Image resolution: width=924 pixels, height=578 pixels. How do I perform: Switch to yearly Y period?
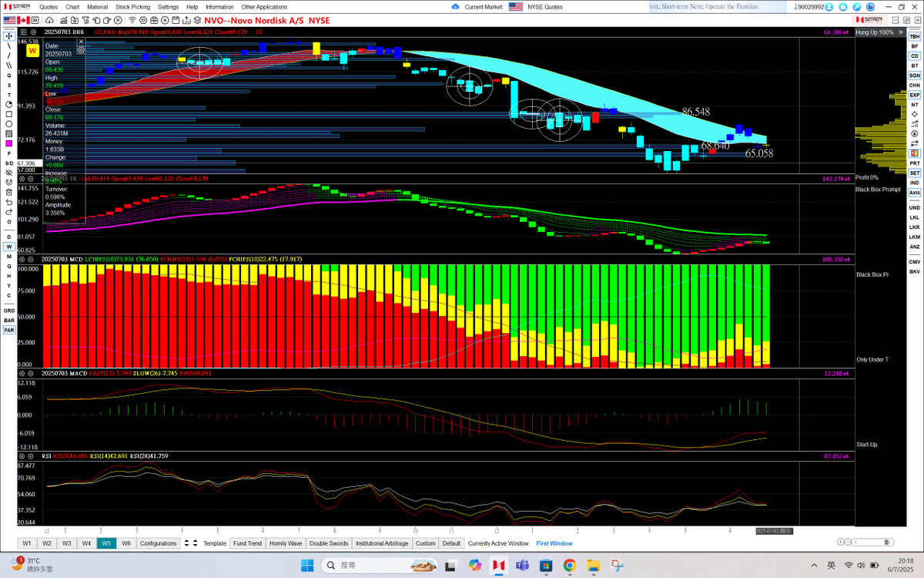pos(9,286)
